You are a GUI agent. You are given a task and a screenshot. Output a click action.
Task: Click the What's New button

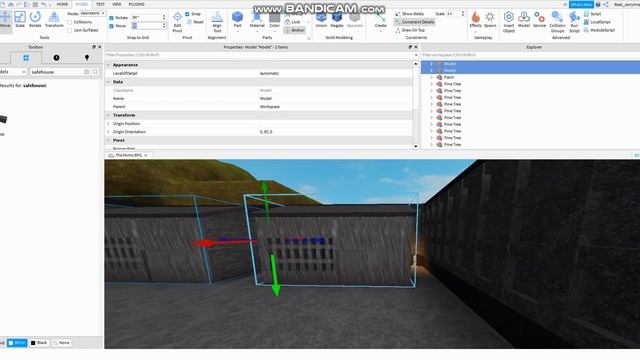coord(581,4)
